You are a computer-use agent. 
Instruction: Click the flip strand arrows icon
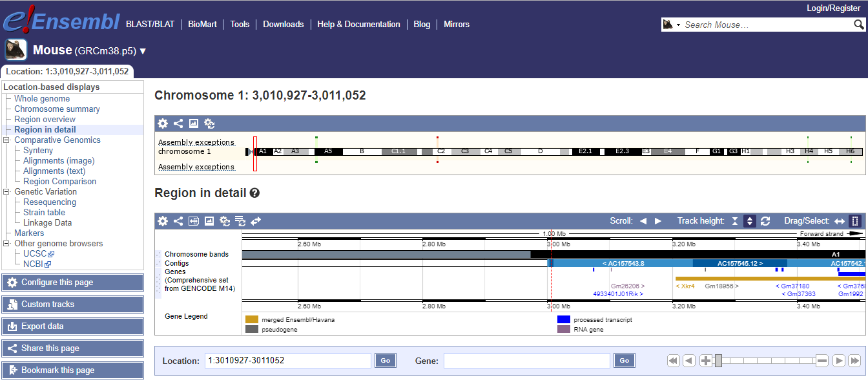(256, 221)
